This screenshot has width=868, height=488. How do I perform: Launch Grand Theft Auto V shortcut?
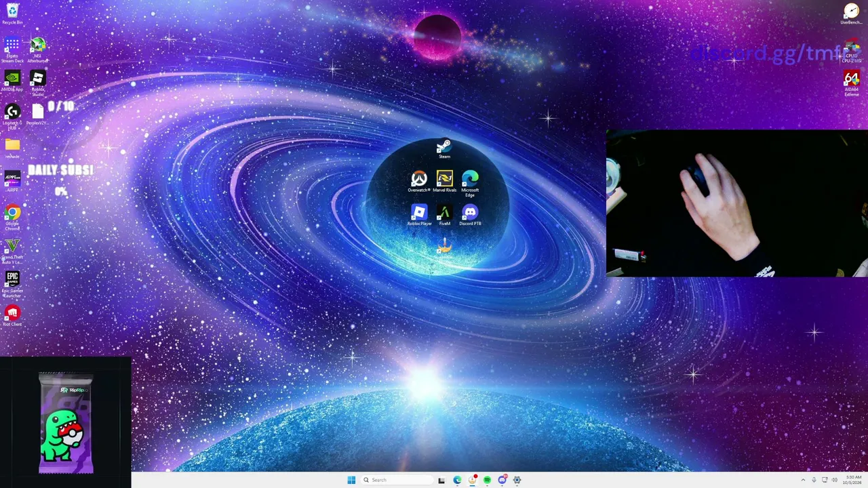click(12, 251)
